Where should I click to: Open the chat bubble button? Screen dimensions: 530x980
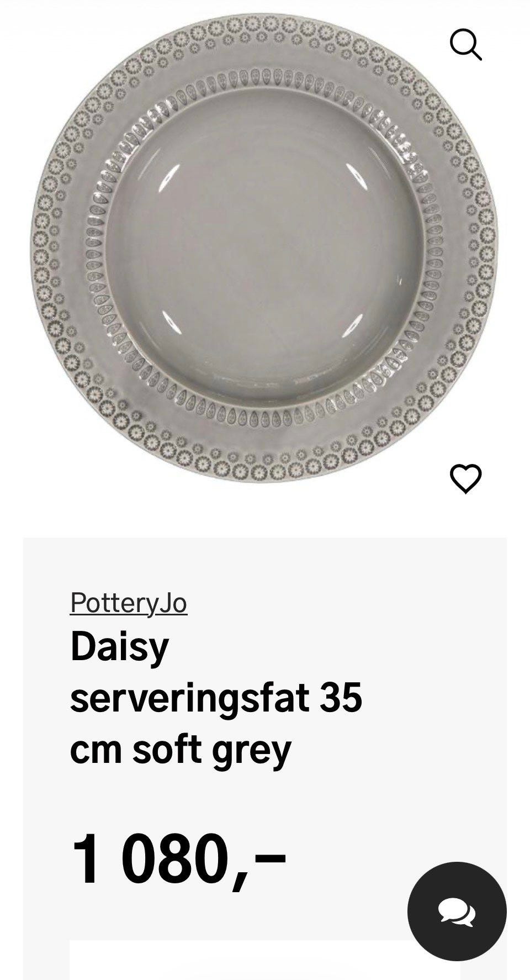(x=457, y=911)
